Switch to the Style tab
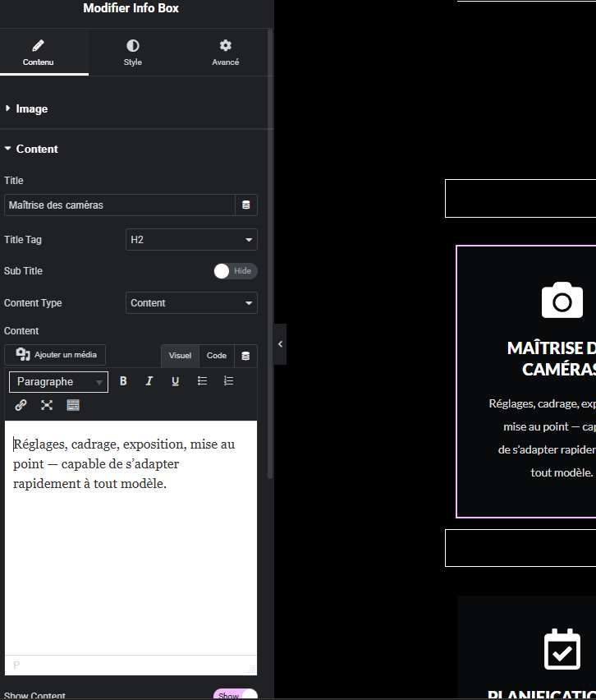This screenshot has width=596, height=700. pos(133,53)
